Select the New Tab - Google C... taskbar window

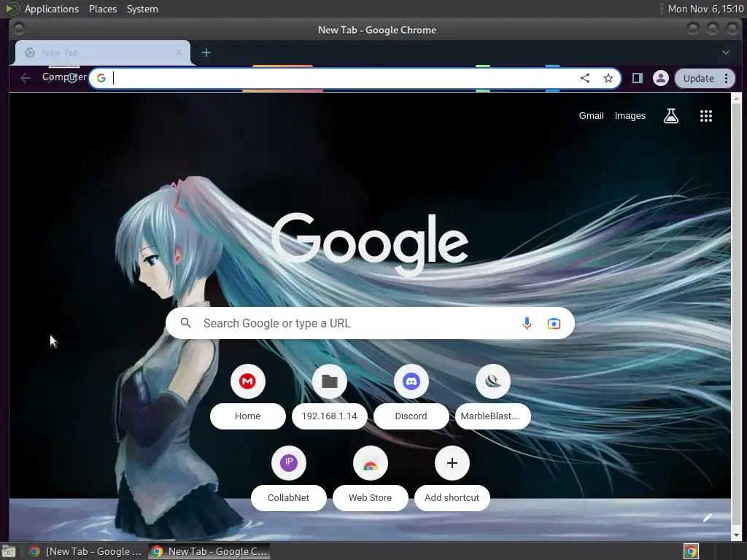tap(209, 551)
